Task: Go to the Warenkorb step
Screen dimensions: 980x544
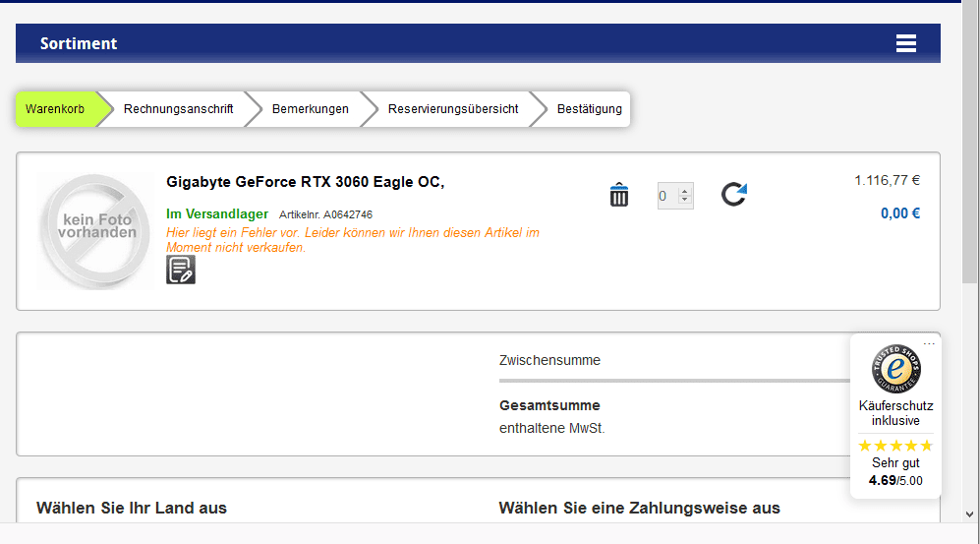Action: click(x=55, y=109)
